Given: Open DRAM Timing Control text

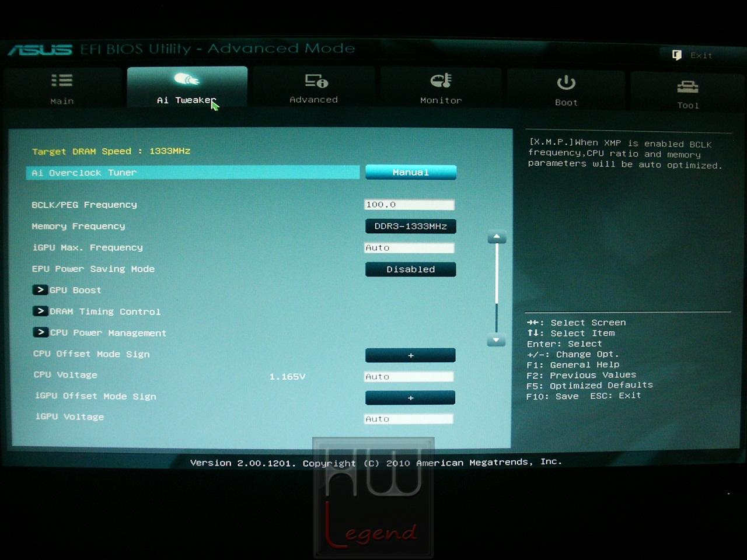Looking at the screenshot, I should pos(105,311).
